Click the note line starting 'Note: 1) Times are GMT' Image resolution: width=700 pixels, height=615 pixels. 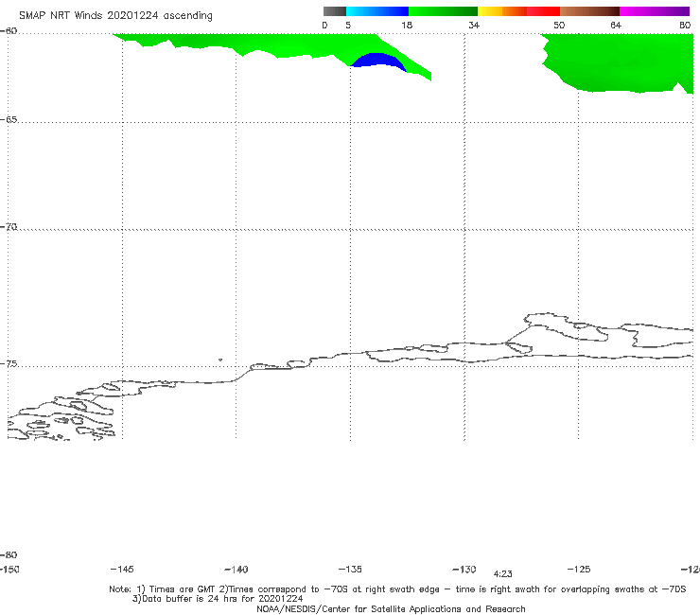click(x=397, y=589)
